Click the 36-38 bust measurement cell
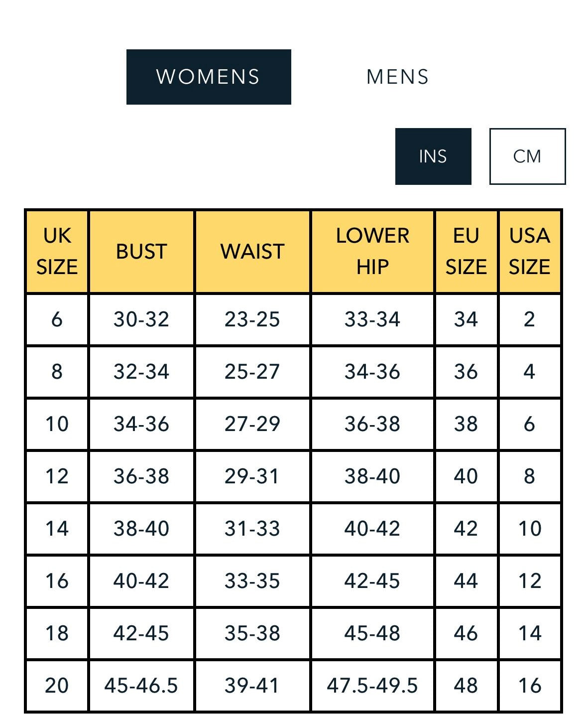 tap(141, 476)
